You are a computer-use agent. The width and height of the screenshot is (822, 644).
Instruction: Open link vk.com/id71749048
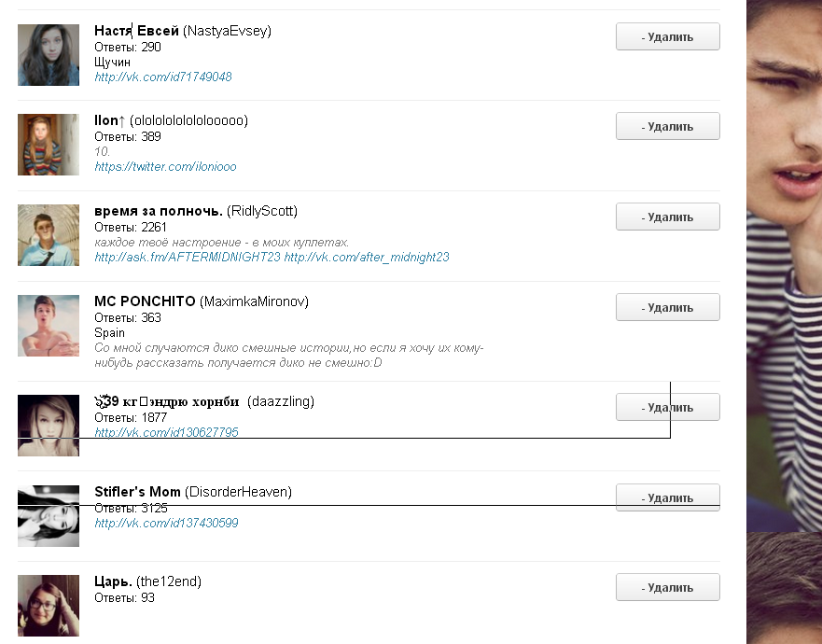(163, 77)
